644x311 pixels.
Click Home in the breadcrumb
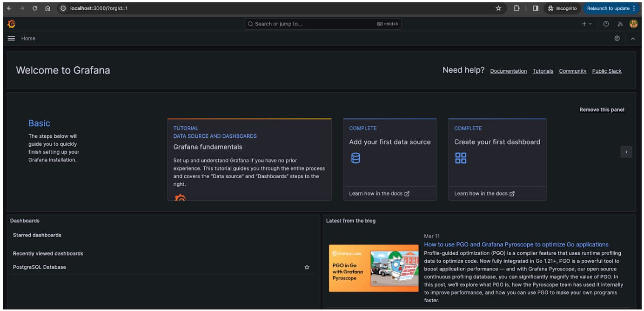(x=28, y=39)
